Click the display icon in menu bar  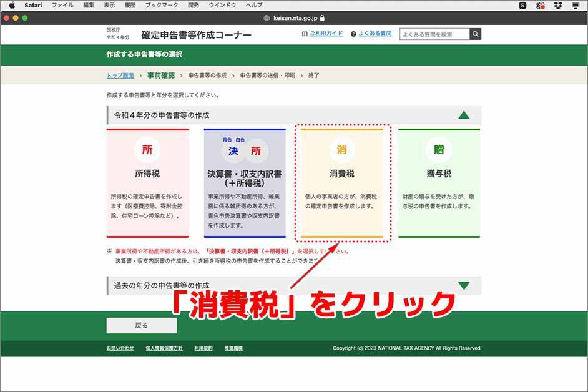point(576,5)
